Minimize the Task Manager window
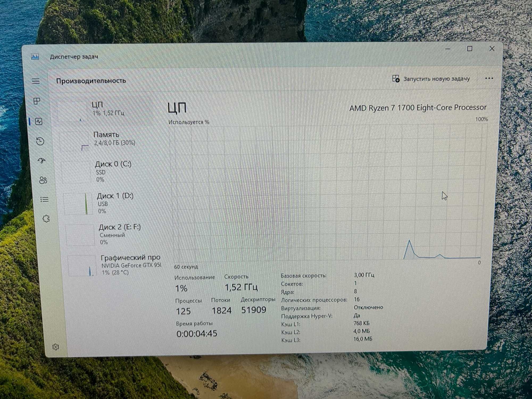This screenshot has width=532, height=399. point(448,49)
